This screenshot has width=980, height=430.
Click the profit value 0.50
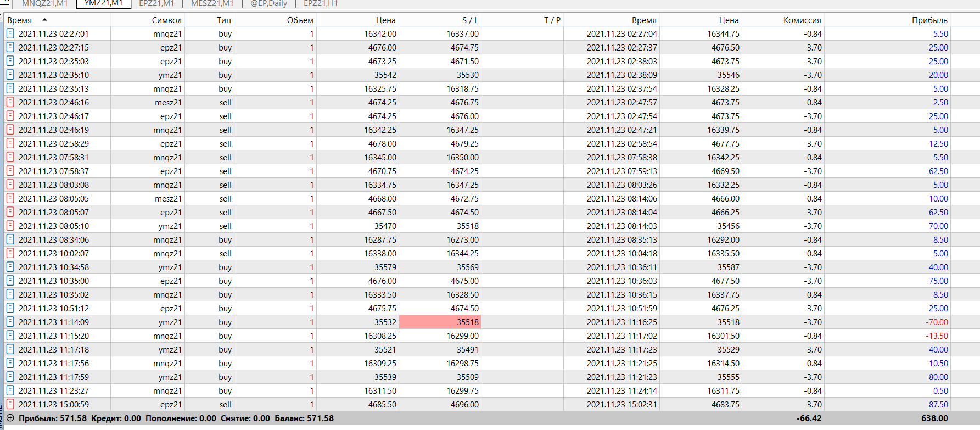(x=940, y=391)
